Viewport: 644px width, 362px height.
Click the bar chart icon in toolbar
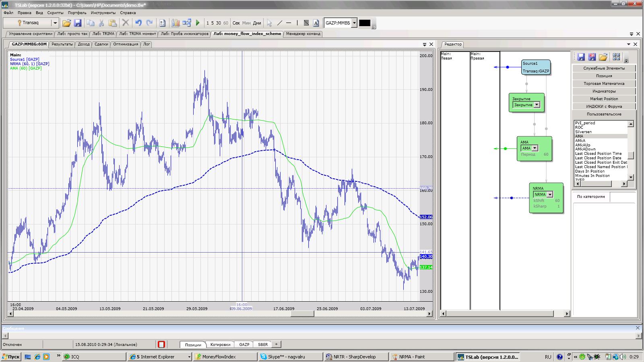175,23
